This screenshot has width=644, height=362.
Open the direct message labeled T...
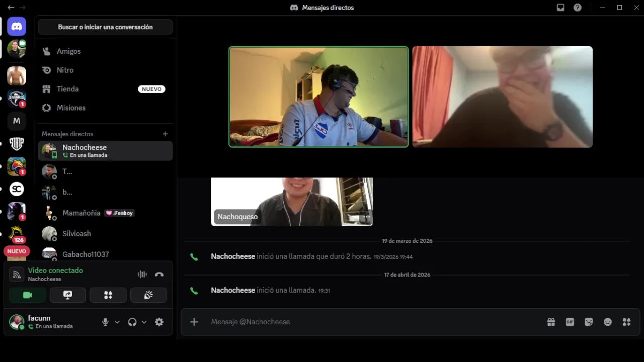[105, 171]
